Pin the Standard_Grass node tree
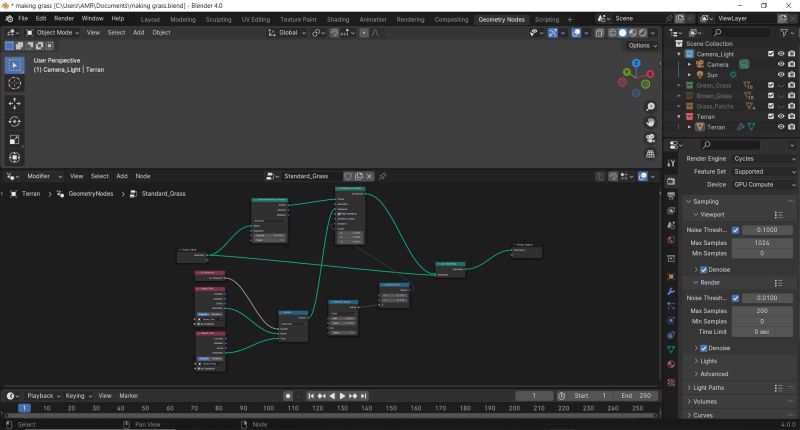The image size is (800, 430). tap(382, 176)
